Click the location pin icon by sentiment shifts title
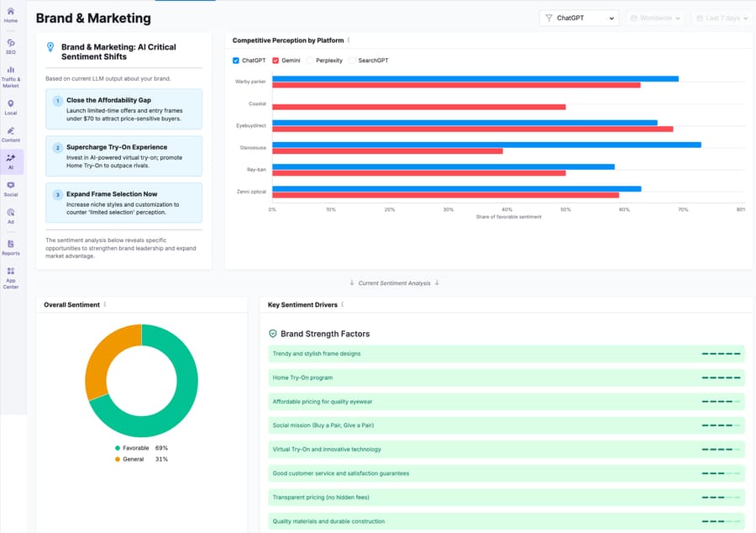 [x=50, y=47]
